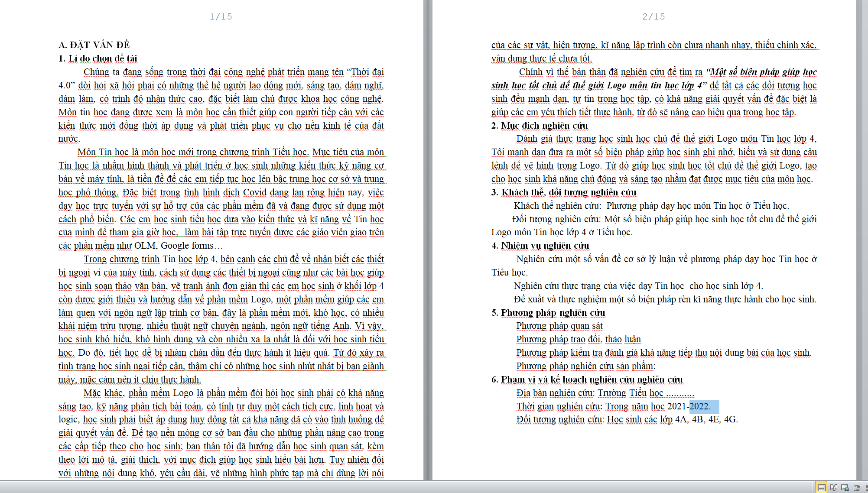Click the highlighted '2022.' text

[x=700, y=406]
